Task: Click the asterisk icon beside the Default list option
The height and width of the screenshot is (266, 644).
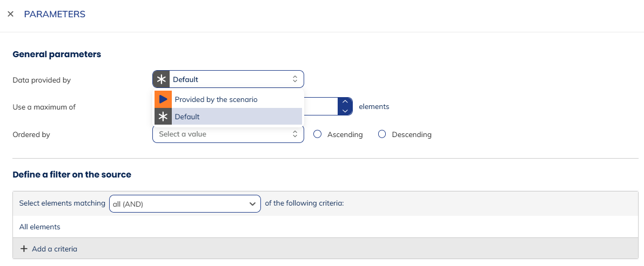Action: tap(163, 117)
